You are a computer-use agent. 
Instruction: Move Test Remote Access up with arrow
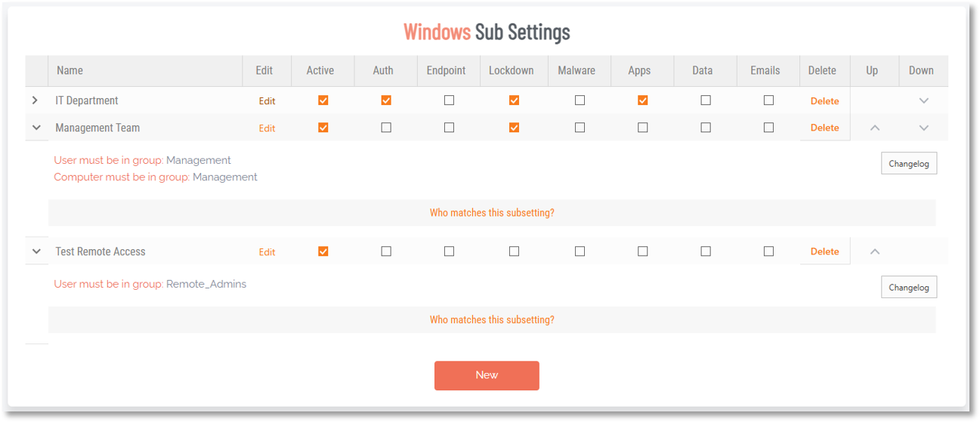(x=875, y=251)
